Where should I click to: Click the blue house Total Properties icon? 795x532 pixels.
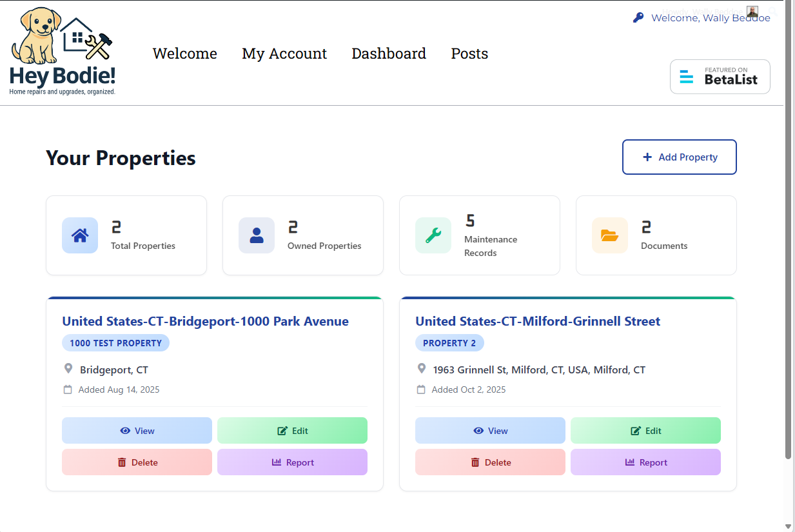(x=80, y=235)
